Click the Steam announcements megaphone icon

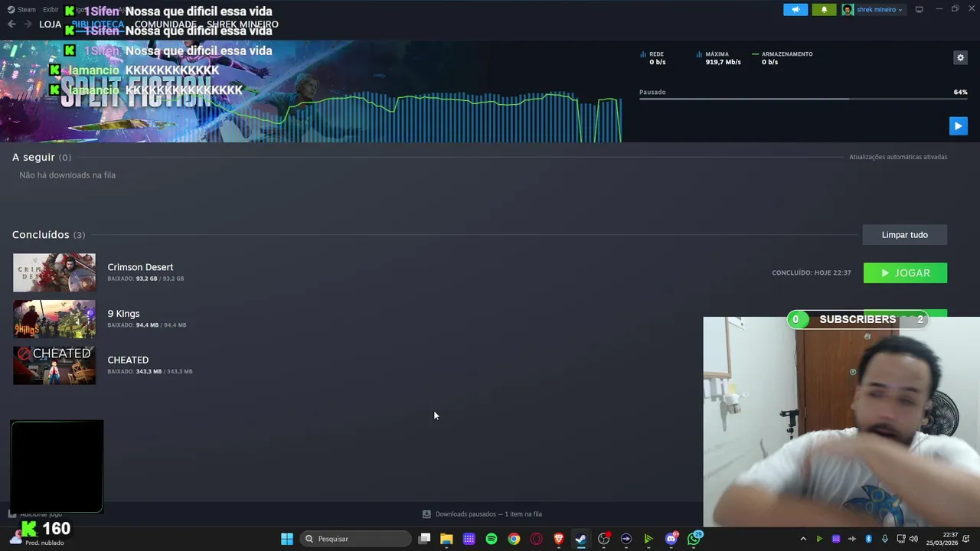(x=795, y=9)
